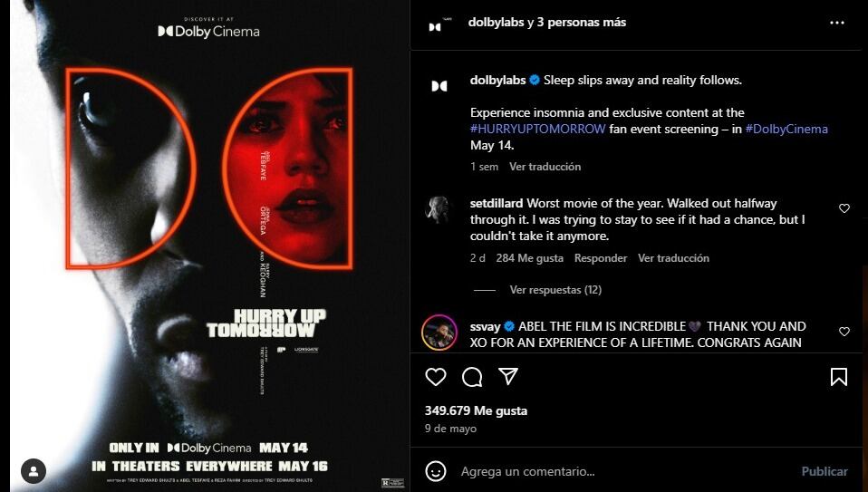Share the post with the paper plane icon
Image resolution: width=868 pixels, height=492 pixels.
[x=508, y=376]
